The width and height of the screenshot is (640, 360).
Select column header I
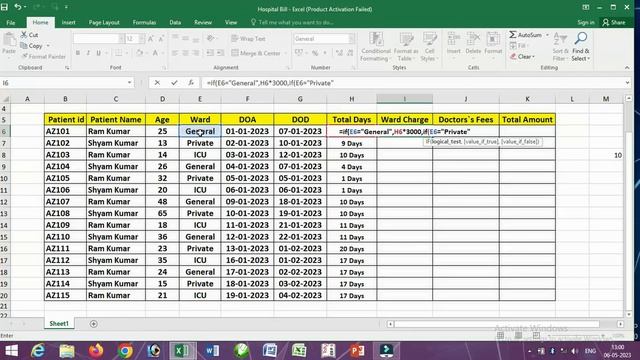(x=404, y=99)
